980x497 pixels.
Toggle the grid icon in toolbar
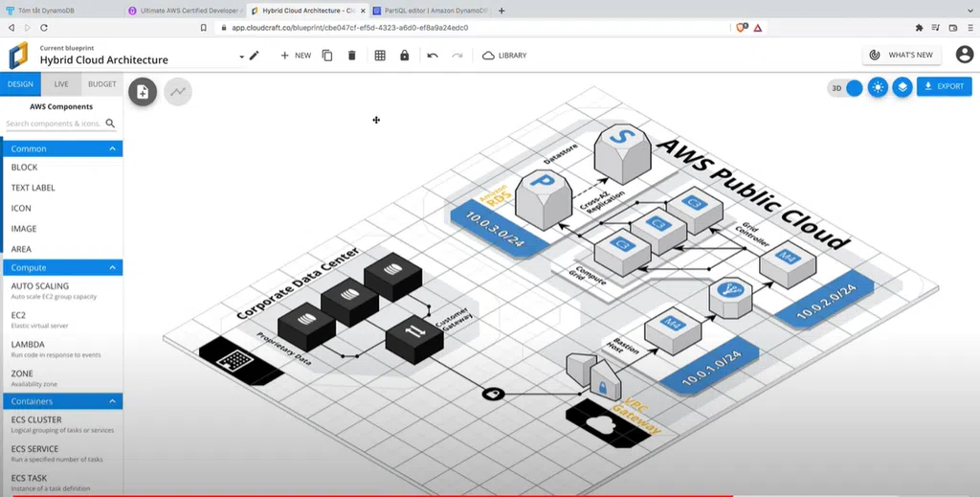(380, 56)
